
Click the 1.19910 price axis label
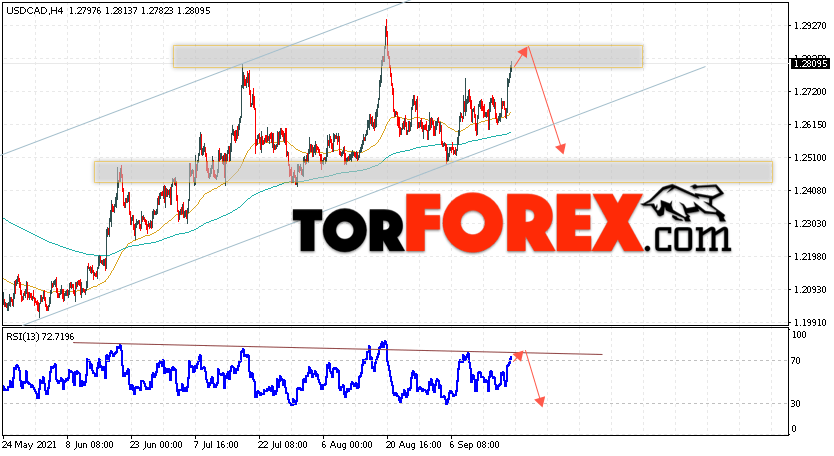(810, 322)
